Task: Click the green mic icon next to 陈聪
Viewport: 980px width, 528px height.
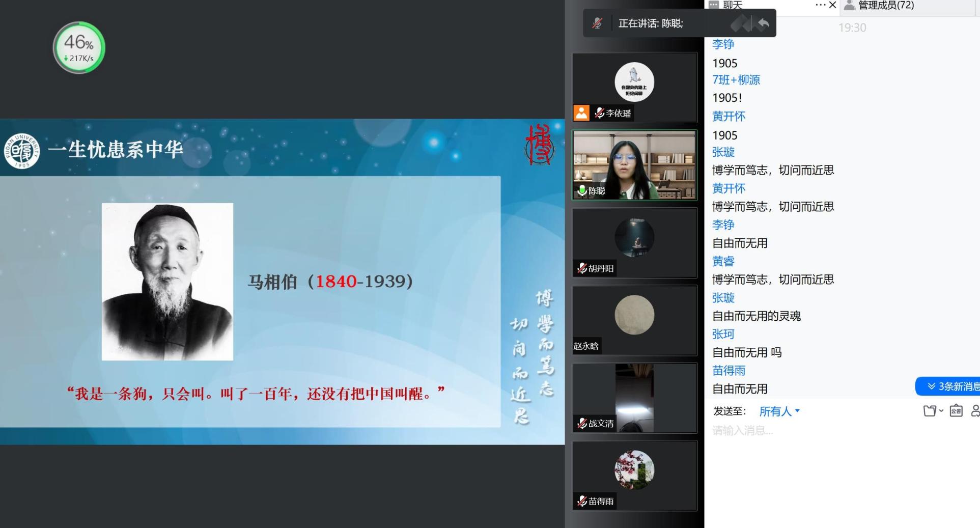Action: (582, 190)
